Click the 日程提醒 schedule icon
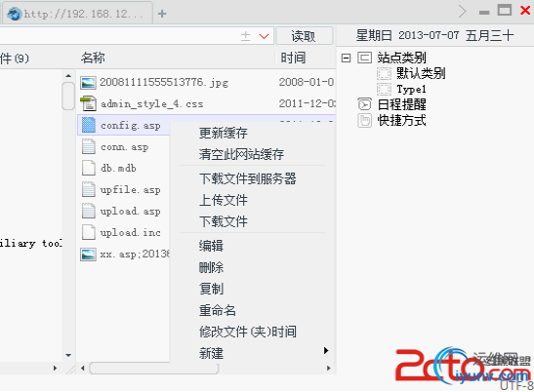Viewport: 534px width, 392px height. tap(365, 104)
